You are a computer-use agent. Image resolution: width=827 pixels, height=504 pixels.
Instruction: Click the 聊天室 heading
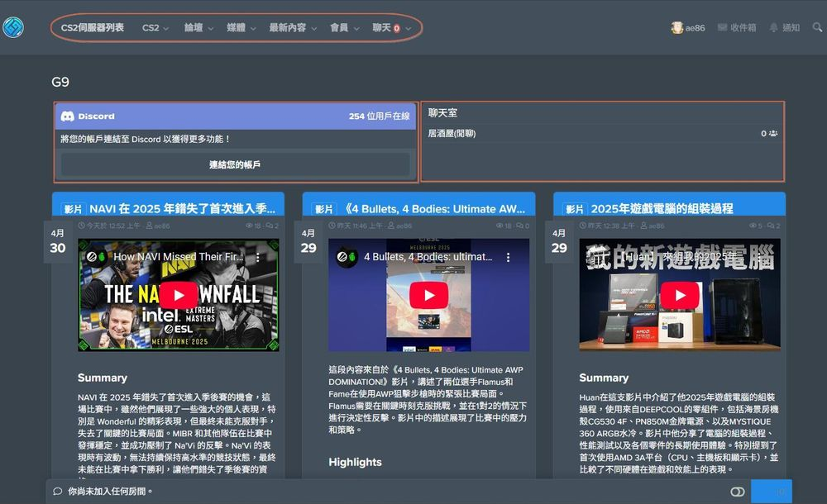pos(442,113)
